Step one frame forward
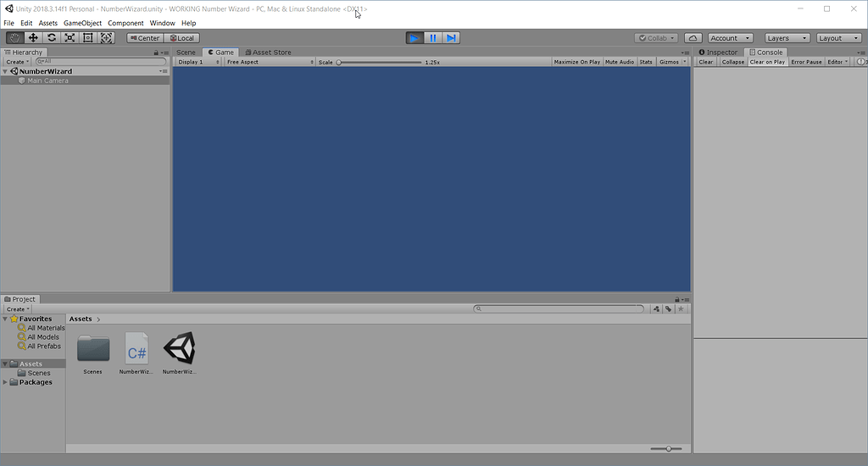868x466 pixels. 451,37
